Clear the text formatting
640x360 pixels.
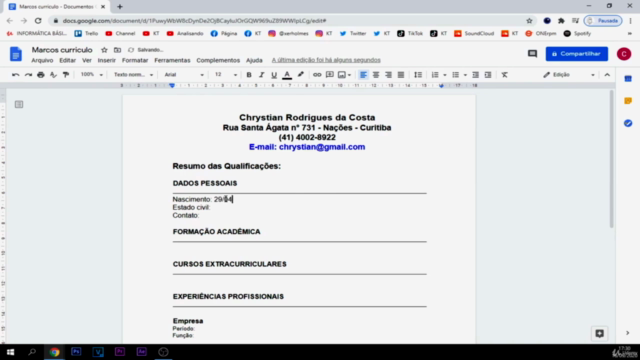click(505, 75)
